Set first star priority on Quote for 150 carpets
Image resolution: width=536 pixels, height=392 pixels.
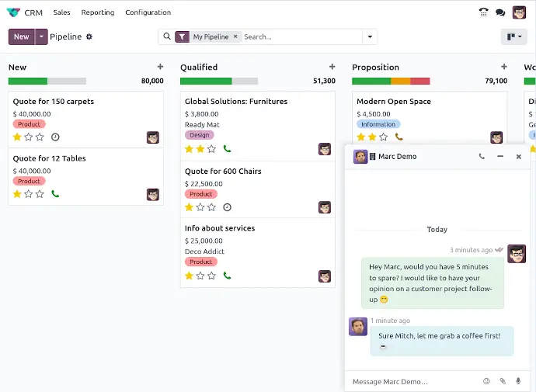tap(17, 137)
